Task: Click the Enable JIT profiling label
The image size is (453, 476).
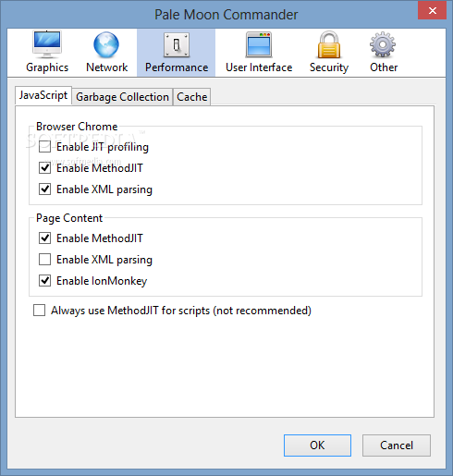Action: click(103, 147)
